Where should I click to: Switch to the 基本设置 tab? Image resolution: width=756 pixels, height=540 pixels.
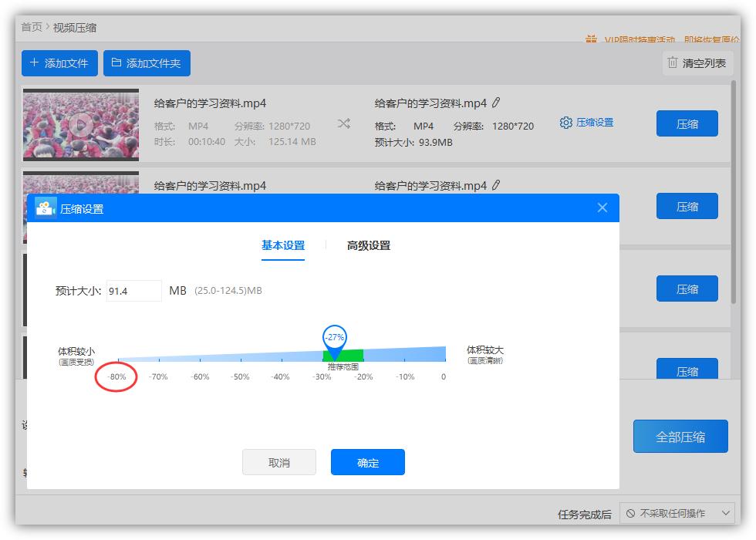click(x=282, y=245)
